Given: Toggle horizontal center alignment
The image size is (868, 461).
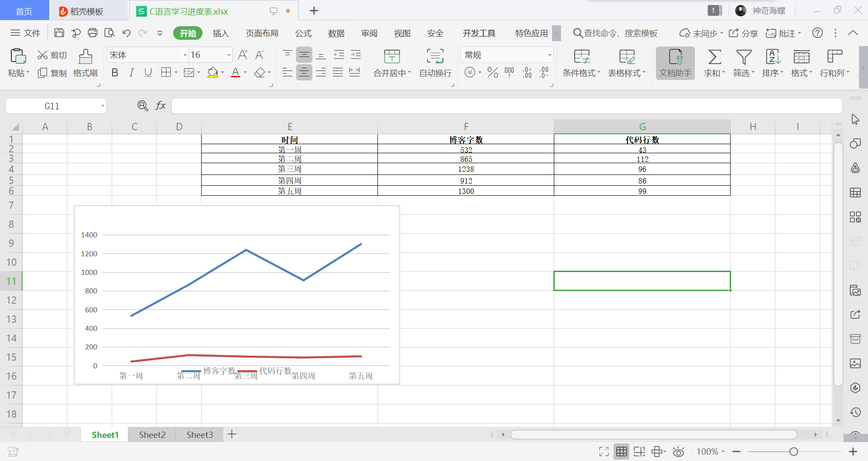Looking at the screenshot, I should (x=304, y=72).
